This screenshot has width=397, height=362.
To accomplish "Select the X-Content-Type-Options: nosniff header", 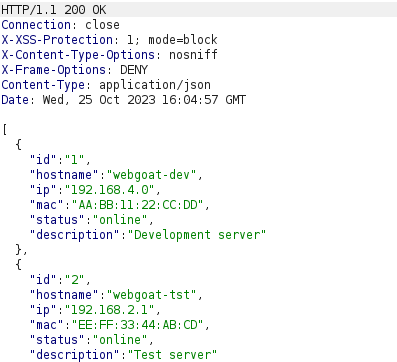I will pos(109,55).
